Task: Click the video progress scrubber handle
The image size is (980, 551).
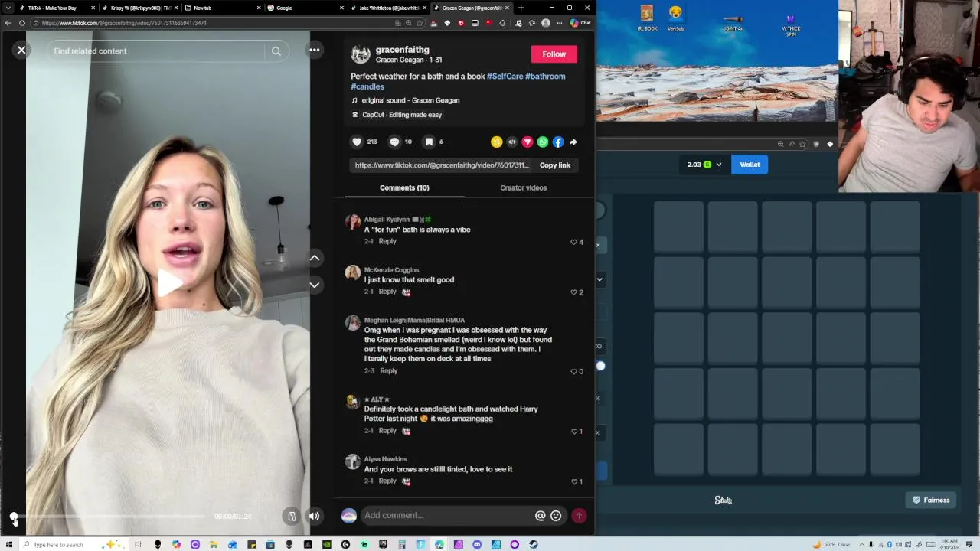Action: pyautogui.click(x=14, y=517)
